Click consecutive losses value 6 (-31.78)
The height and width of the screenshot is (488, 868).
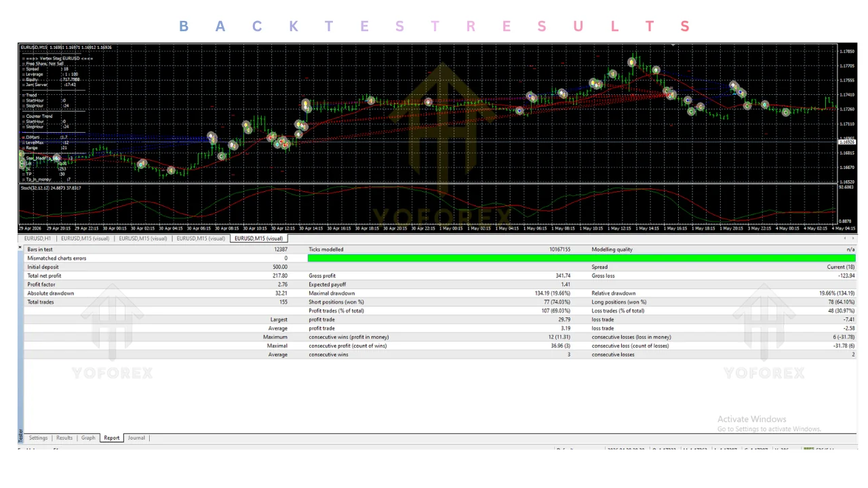click(844, 337)
